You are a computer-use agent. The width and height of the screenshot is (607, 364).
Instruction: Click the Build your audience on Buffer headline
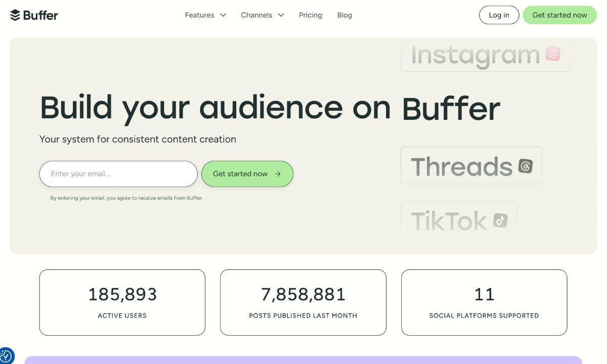pyautogui.click(x=270, y=108)
